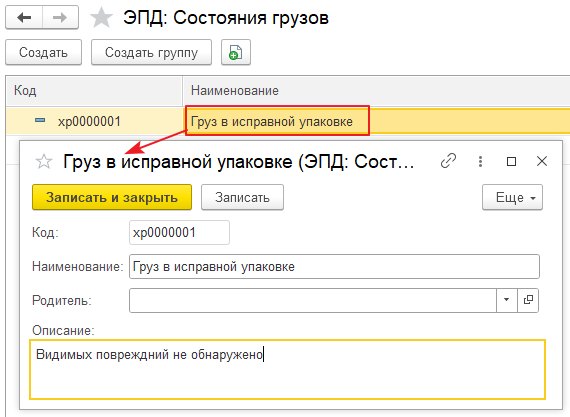Sort by the Наименование column header

[x=376, y=91]
